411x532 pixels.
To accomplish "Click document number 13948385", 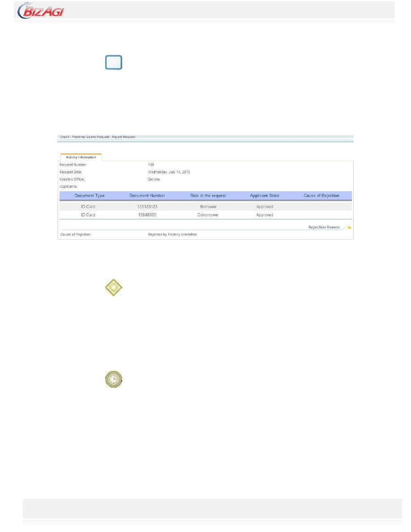I will coord(147,215).
